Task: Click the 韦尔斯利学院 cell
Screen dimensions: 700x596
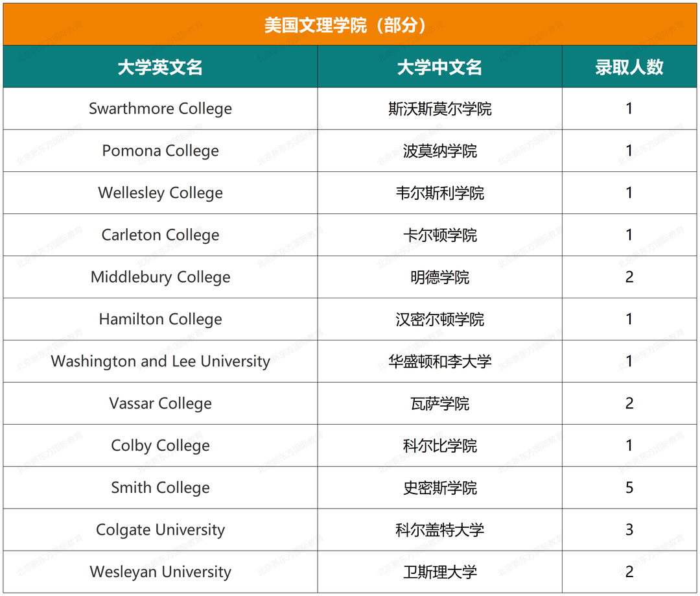Action: coord(439,193)
